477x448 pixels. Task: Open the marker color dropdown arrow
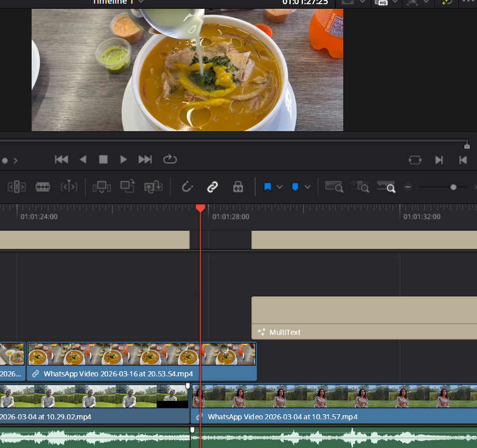[307, 187]
